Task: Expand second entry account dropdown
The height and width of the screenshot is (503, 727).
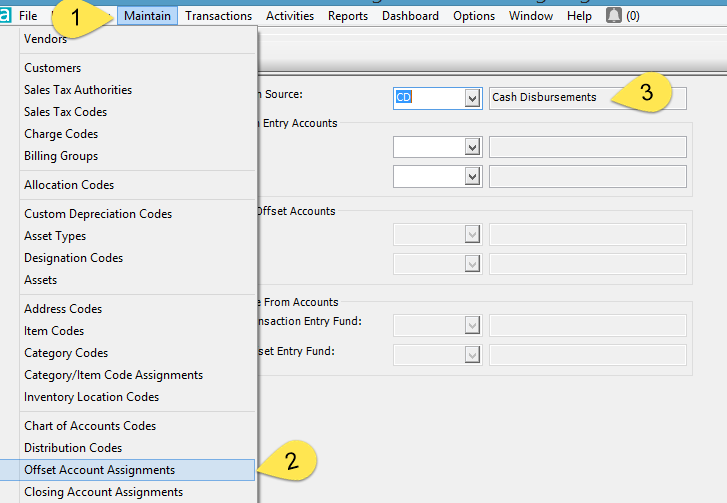Action: [473, 176]
